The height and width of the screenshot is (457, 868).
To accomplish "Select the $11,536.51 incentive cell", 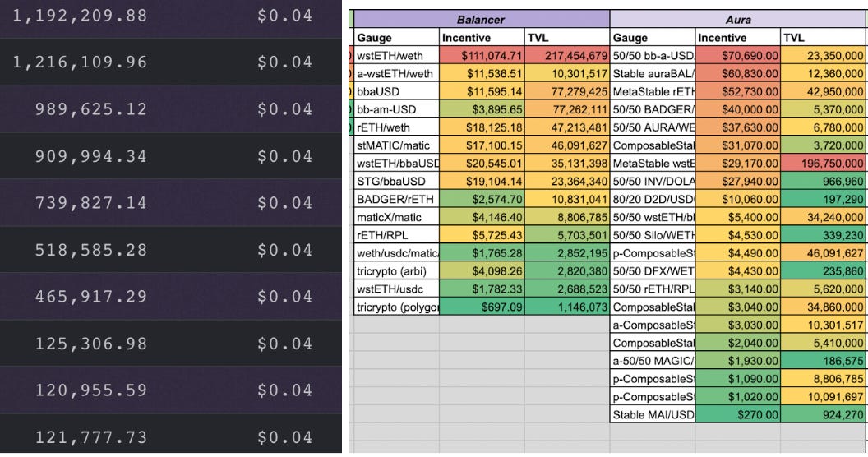I will 482,74.
